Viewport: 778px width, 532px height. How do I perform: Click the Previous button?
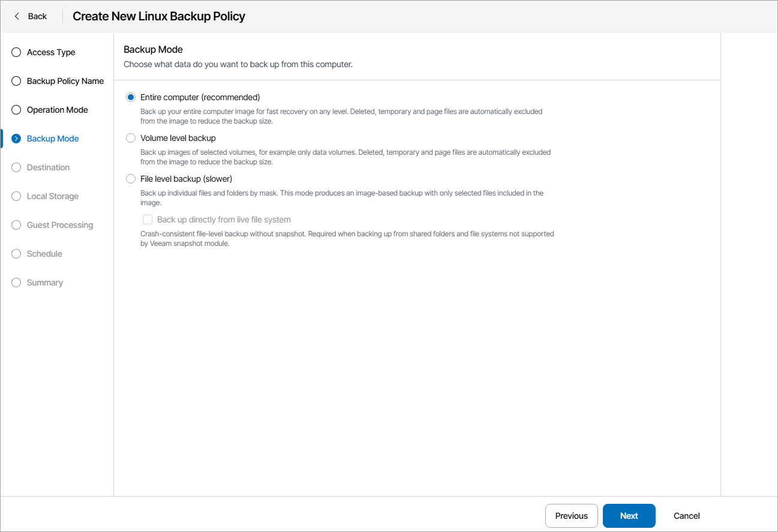[571, 516]
